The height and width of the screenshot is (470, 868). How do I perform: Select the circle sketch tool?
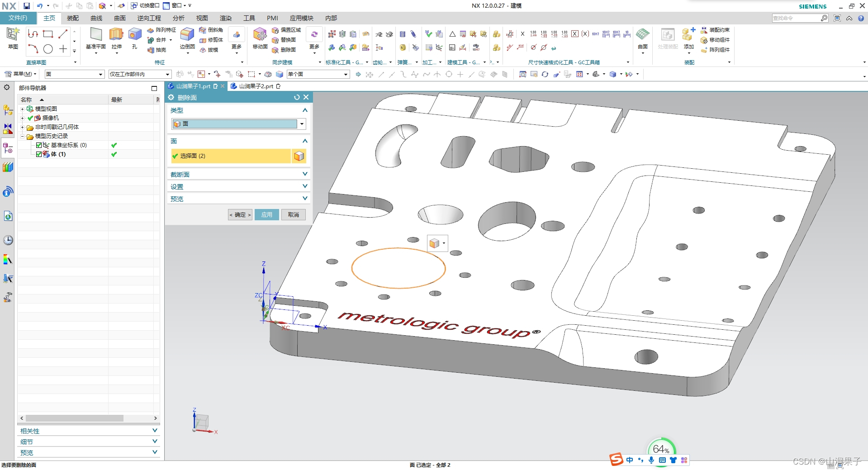click(48, 49)
